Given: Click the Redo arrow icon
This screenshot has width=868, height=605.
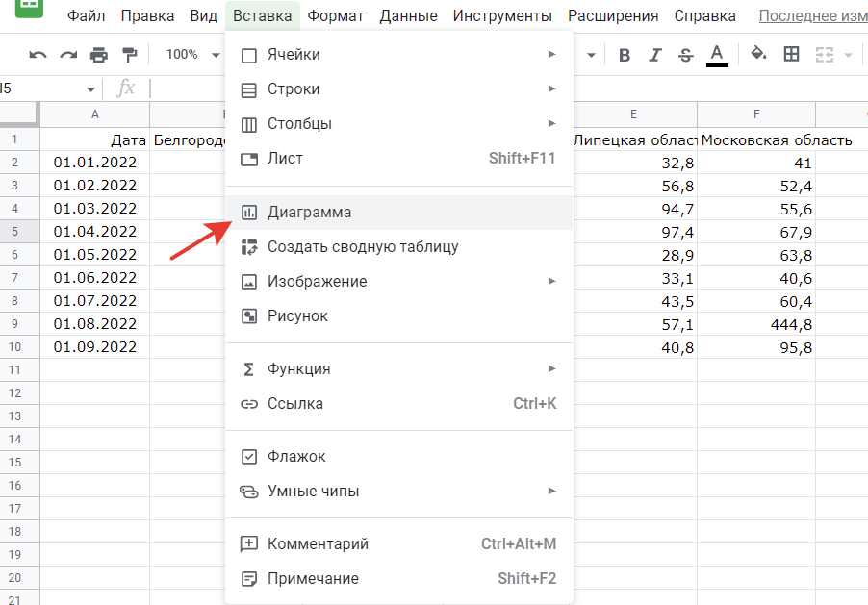Looking at the screenshot, I should (x=68, y=55).
